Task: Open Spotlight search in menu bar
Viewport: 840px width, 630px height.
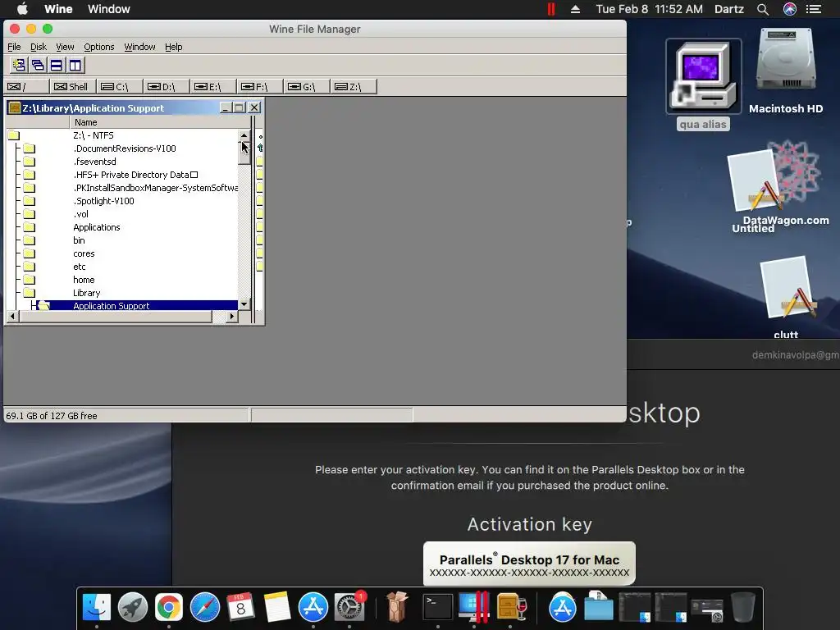Action: coord(763,9)
